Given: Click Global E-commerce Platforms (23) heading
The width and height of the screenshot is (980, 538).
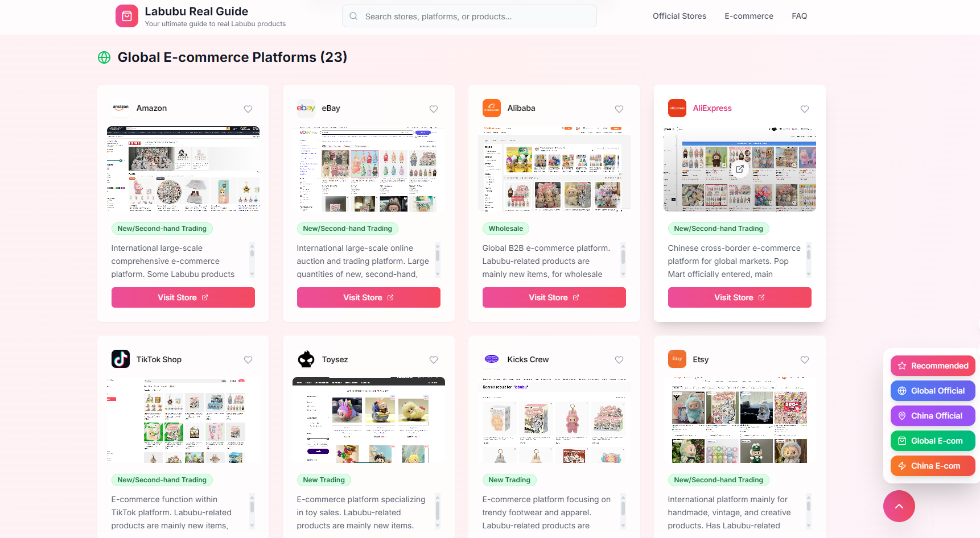Looking at the screenshot, I should pos(232,57).
